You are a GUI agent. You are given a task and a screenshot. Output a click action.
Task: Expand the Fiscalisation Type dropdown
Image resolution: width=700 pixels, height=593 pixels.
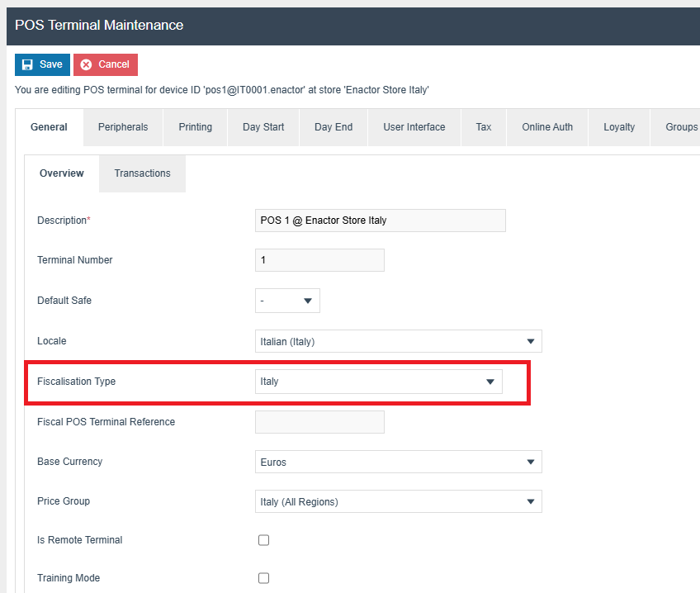(x=378, y=382)
